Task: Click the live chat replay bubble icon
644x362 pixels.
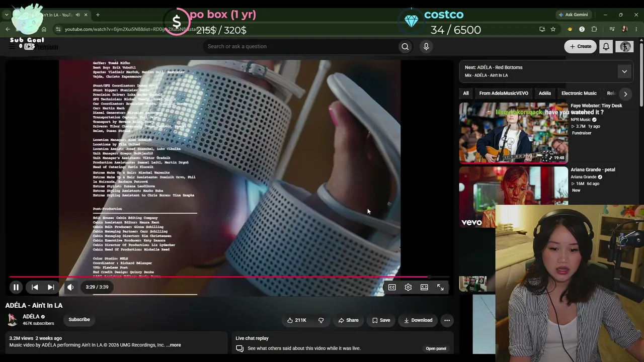Action: (x=239, y=348)
